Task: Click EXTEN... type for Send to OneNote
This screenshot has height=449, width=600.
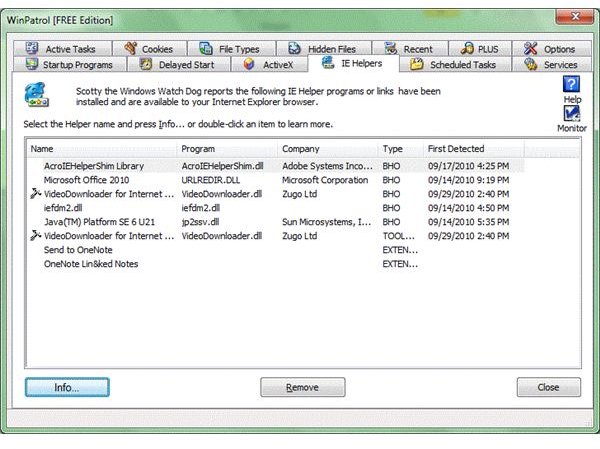Action: [400, 250]
